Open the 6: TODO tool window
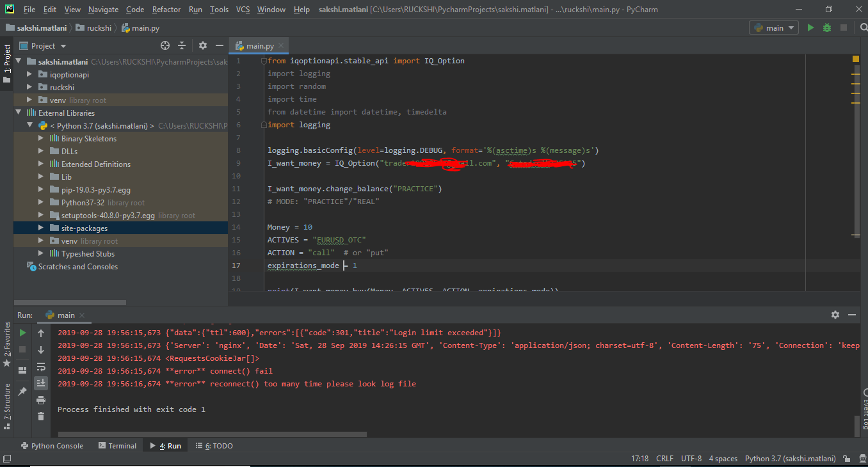This screenshot has height=467, width=868. [214, 445]
